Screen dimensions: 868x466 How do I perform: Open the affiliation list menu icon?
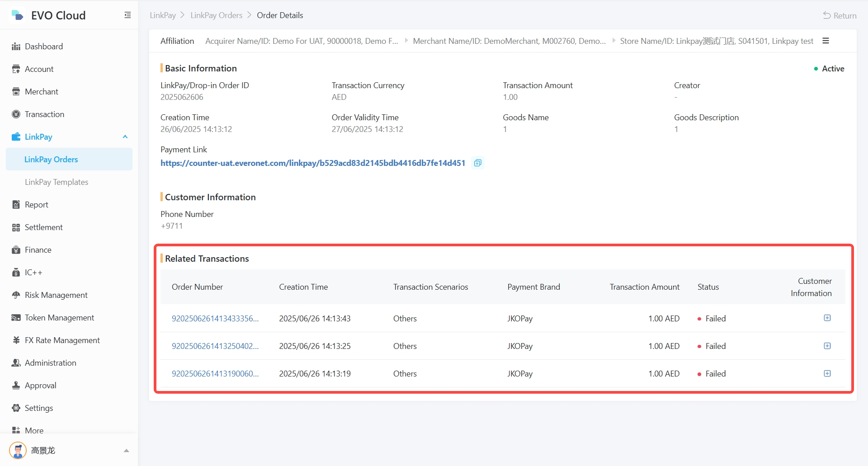(826, 41)
